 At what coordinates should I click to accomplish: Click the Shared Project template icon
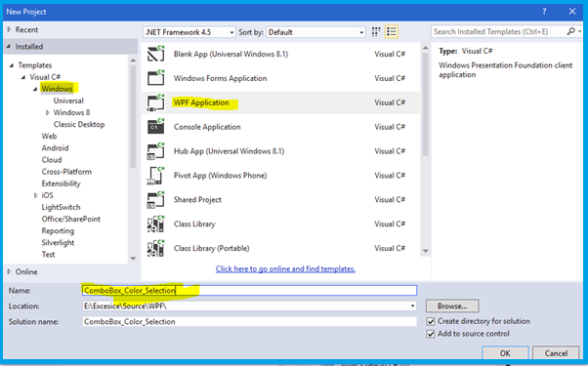click(155, 200)
